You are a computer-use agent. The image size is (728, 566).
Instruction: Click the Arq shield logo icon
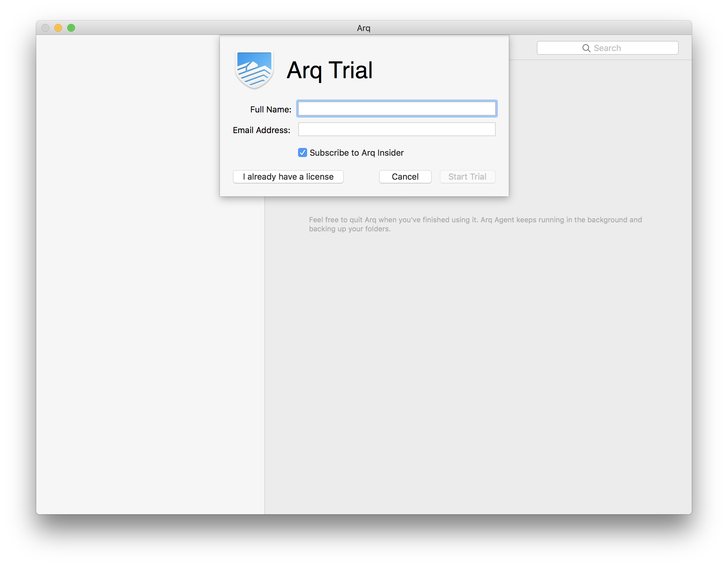pos(254,70)
